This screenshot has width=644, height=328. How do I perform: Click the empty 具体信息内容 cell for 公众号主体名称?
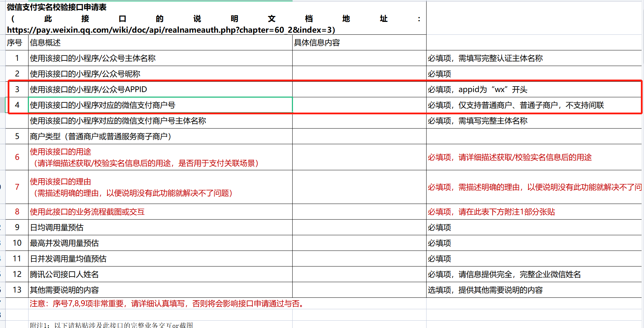coord(359,58)
